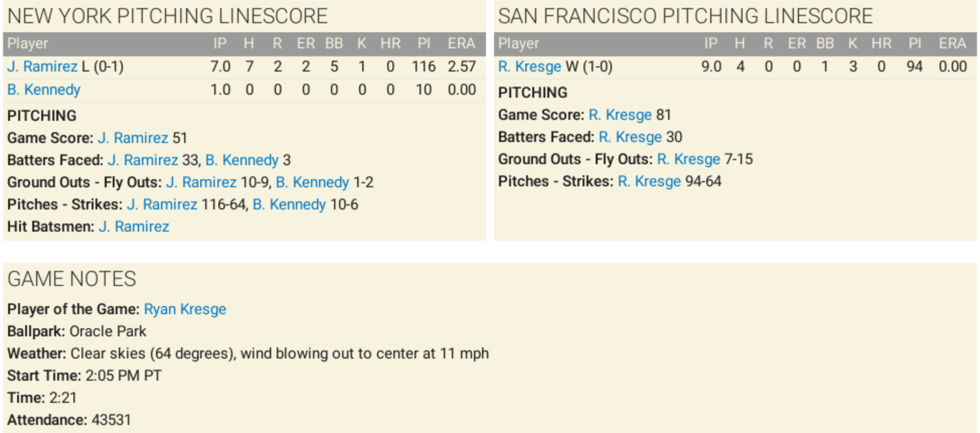Open Ryan Kresge Player of the Game link
The image size is (980, 433).
[x=185, y=309]
